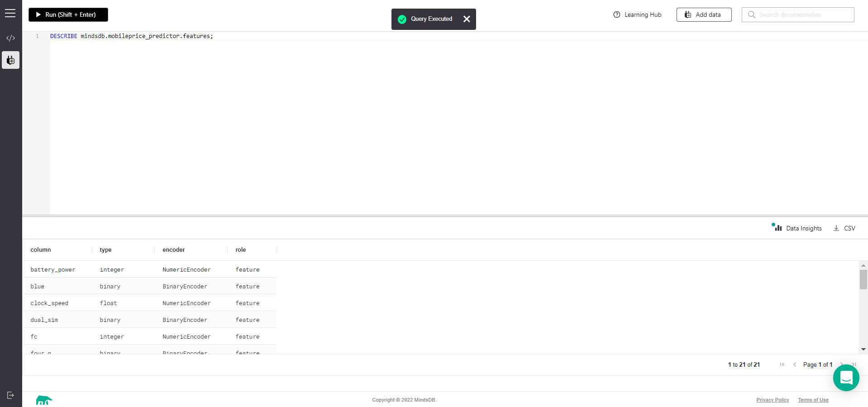Click scrollbar down arrow in results

863,349
